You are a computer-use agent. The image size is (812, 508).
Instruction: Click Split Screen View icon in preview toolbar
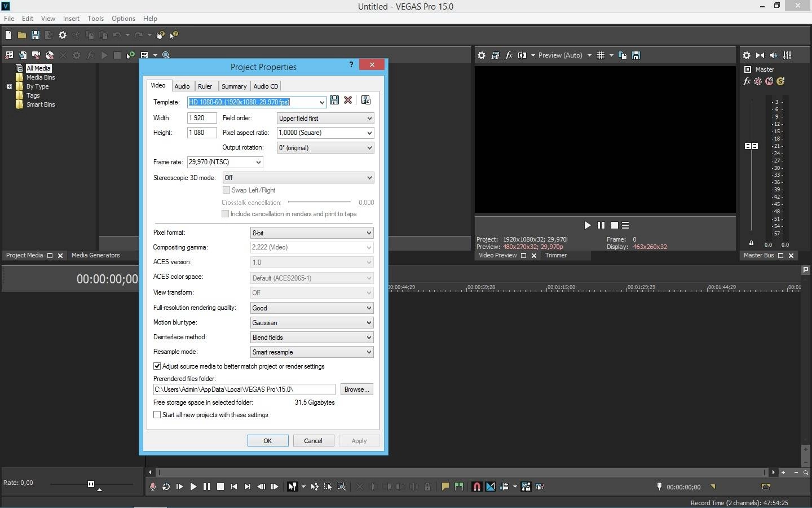click(x=522, y=55)
